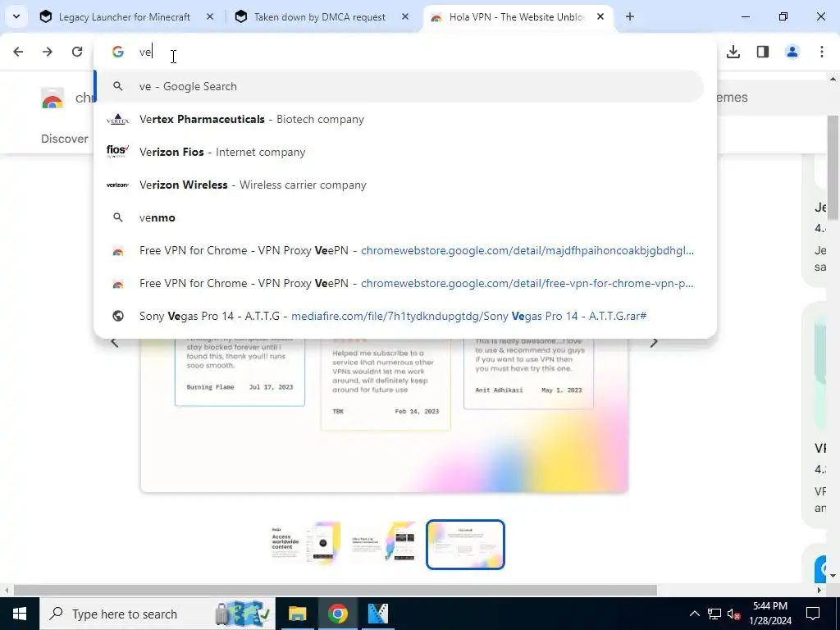Open the network status tray icon
This screenshot has height=630, width=840.
click(x=714, y=614)
